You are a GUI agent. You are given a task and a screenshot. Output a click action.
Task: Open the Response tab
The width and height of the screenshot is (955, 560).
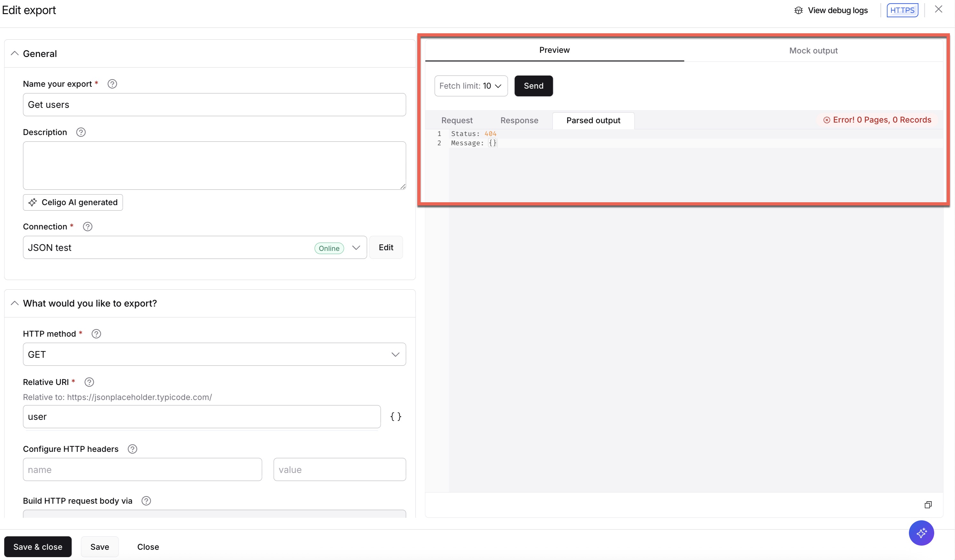519,121
